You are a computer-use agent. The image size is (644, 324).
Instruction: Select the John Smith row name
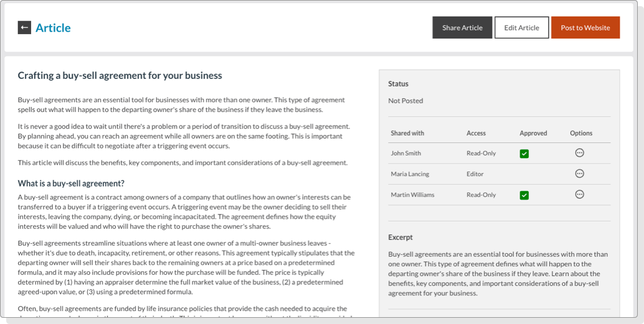click(x=405, y=153)
